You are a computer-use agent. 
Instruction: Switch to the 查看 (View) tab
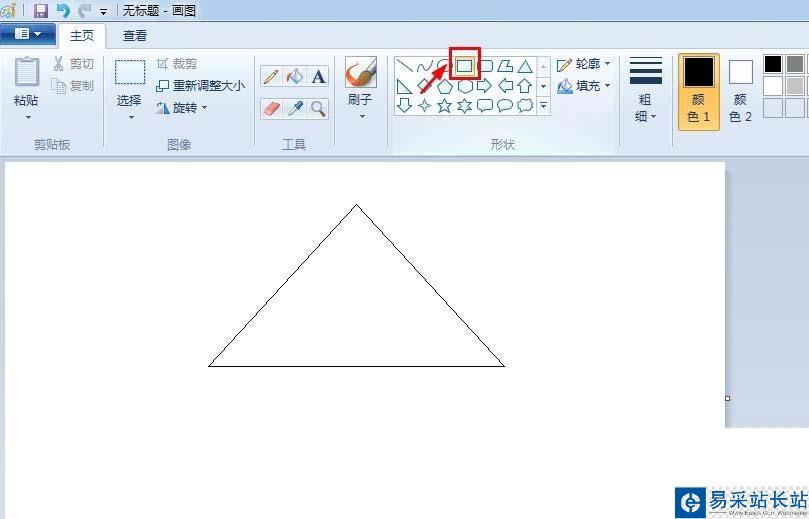point(135,36)
